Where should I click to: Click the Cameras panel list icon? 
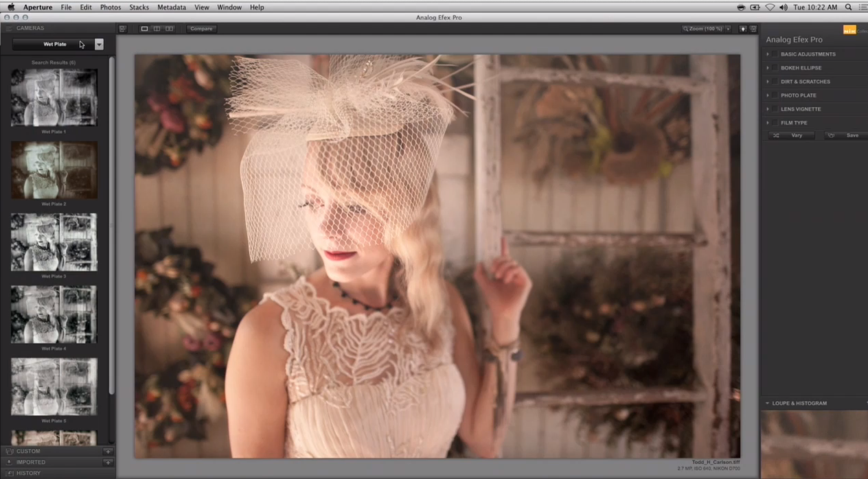(x=10, y=28)
